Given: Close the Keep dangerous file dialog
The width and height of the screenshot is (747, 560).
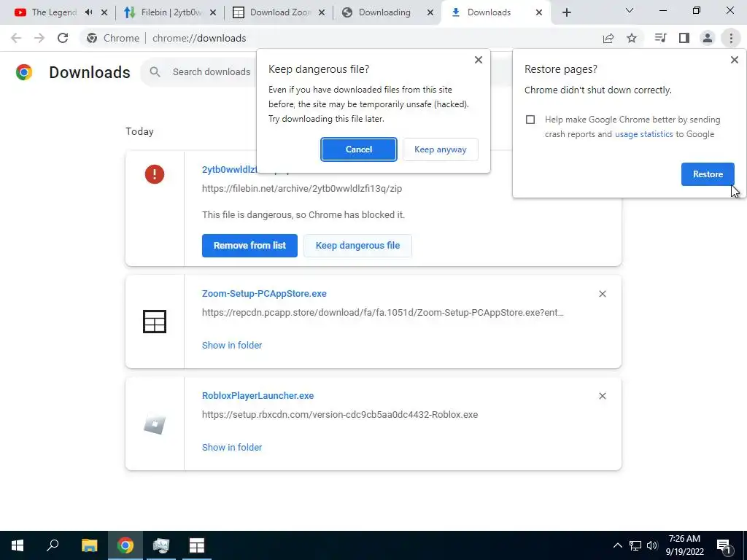Looking at the screenshot, I should 479,60.
